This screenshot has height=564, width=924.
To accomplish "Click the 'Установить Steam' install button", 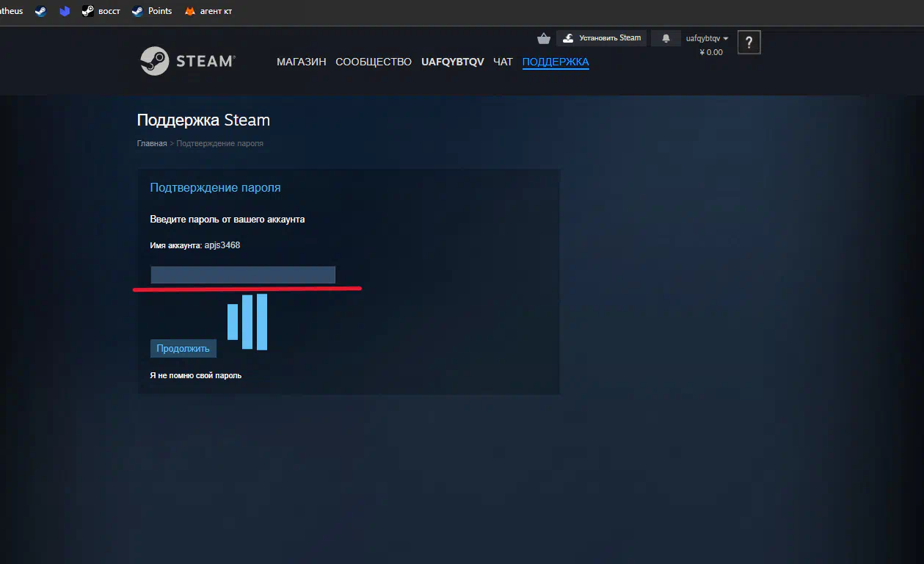I will 601,38.
